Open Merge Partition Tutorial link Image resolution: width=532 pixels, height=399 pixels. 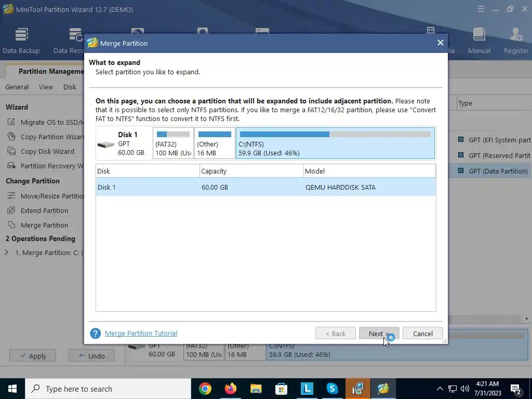coord(141,333)
